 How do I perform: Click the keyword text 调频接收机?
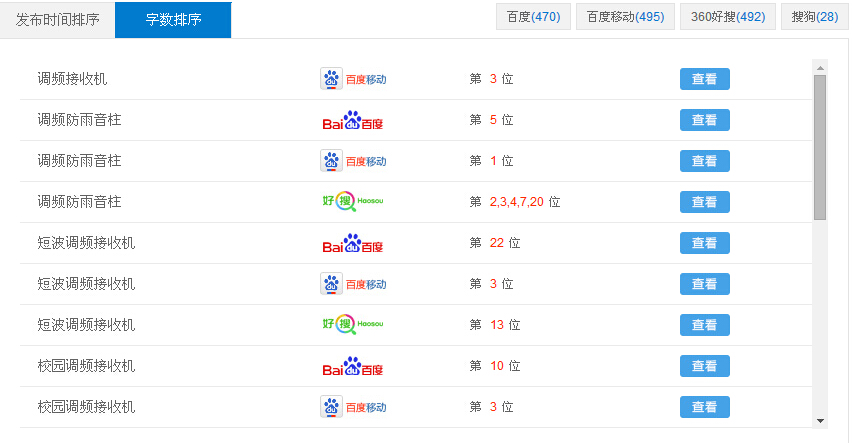72,79
